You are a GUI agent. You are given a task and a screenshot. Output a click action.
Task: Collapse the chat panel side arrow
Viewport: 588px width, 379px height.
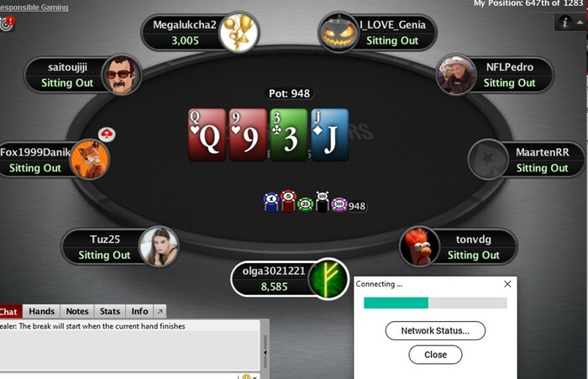265,353
